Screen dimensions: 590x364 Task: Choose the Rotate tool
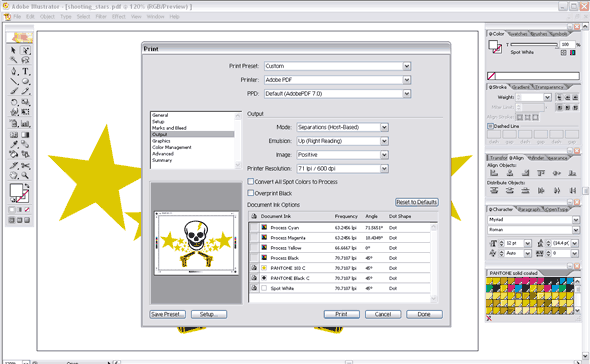(x=14, y=102)
